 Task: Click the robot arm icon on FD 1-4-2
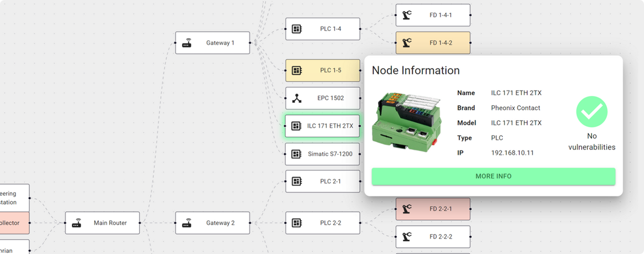[x=407, y=43]
